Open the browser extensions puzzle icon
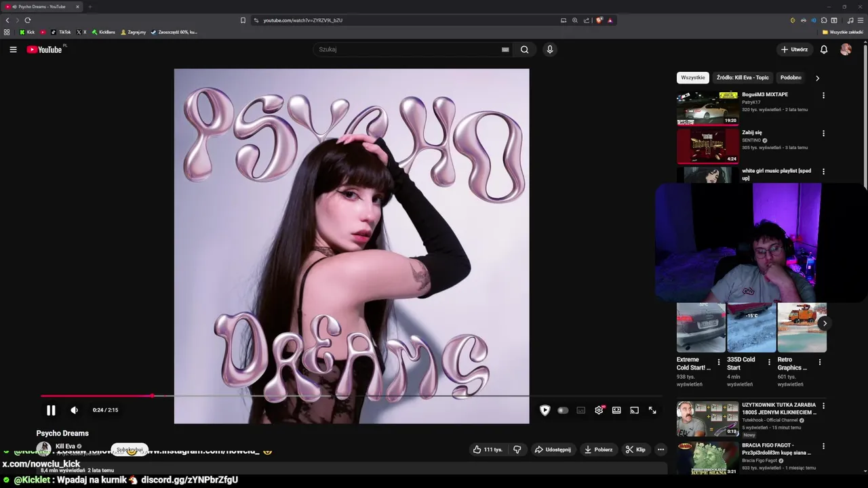 click(x=824, y=20)
